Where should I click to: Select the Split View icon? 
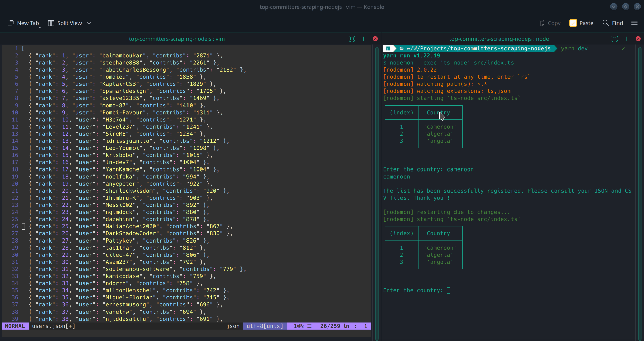[x=51, y=23]
